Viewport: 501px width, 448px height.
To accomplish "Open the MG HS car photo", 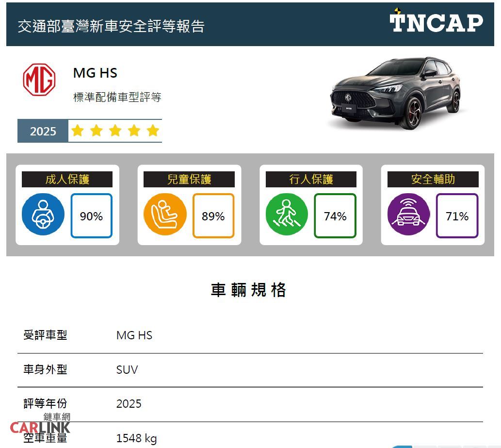I will pyautogui.click(x=394, y=93).
